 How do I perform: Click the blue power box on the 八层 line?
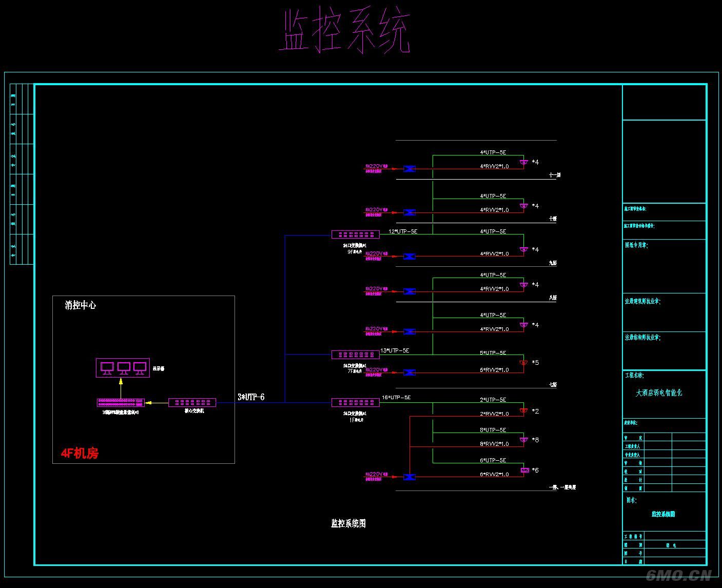409,291
